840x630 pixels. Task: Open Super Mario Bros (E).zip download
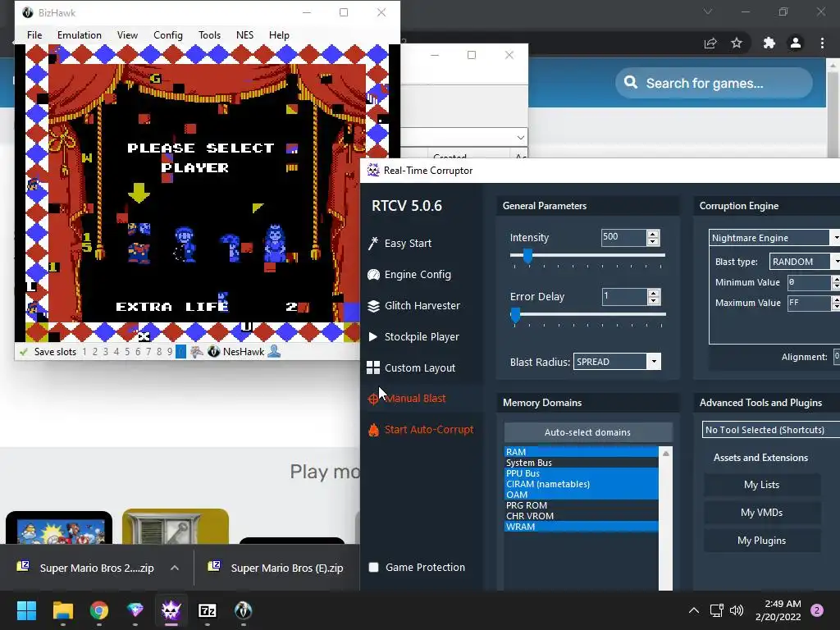point(277,568)
